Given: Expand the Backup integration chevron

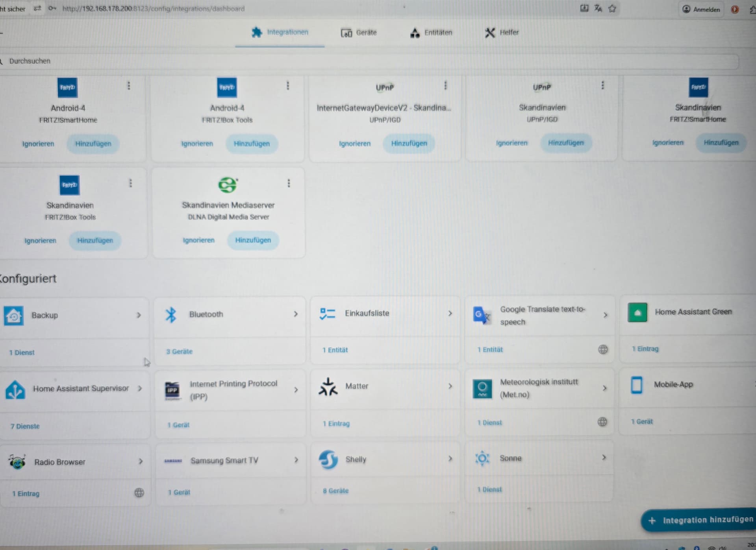Looking at the screenshot, I should coord(139,315).
